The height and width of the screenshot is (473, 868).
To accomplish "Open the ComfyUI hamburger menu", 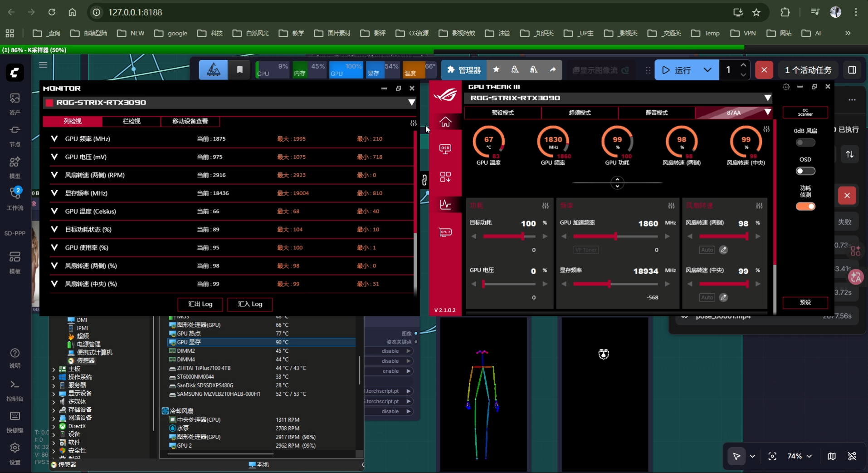I will [x=43, y=65].
